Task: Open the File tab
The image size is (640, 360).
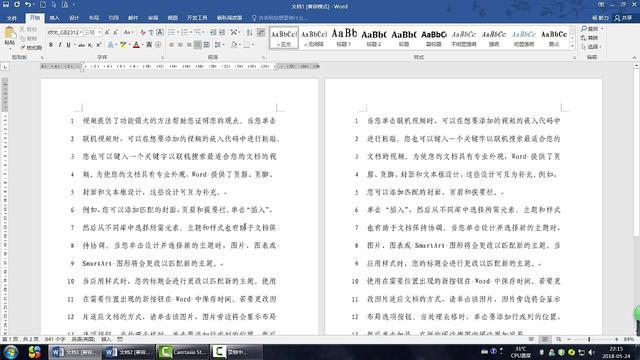Action: coord(12,18)
